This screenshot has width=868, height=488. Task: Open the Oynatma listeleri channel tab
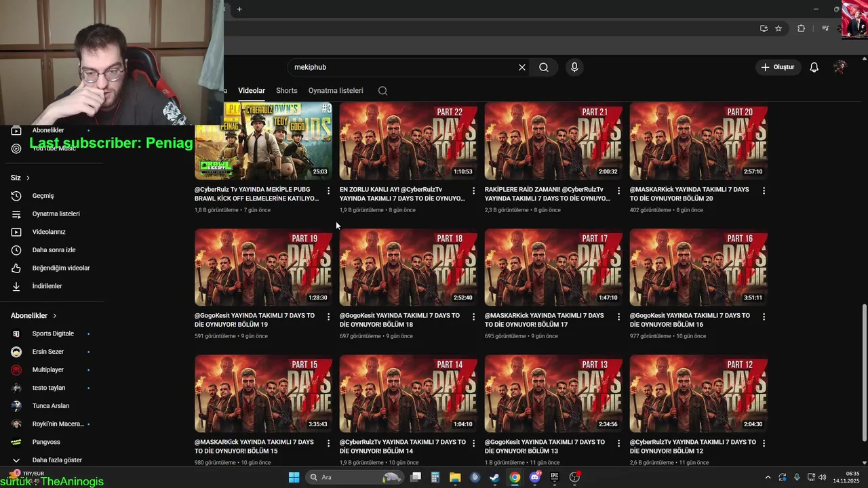336,91
